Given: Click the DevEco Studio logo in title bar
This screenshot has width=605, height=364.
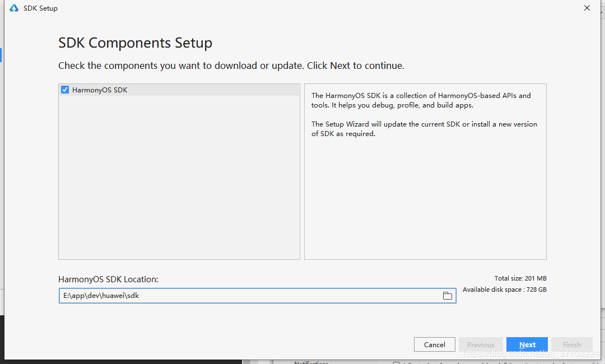Looking at the screenshot, I should pyautogui.click(x=14, y=8).
